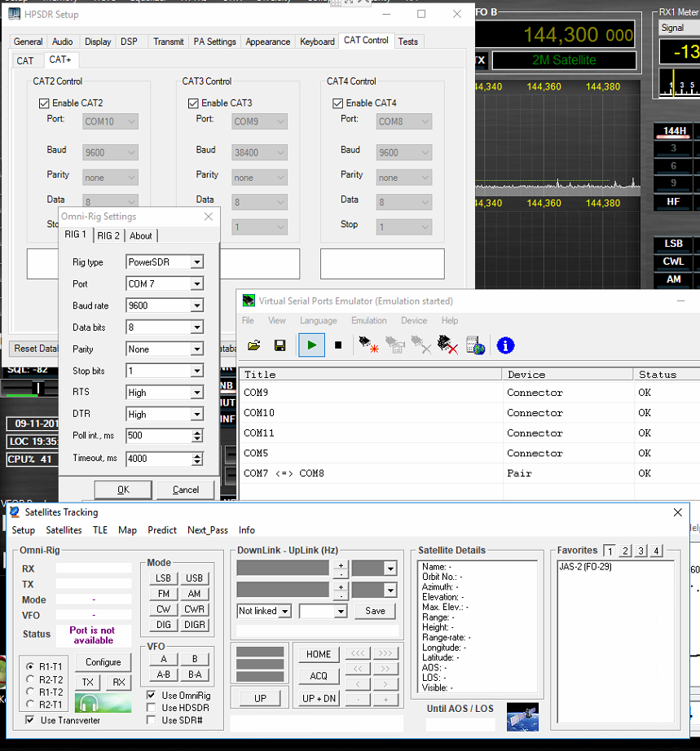
Task: Select JAS-2 (FO-29) in Favorites list
Action: 585,567
